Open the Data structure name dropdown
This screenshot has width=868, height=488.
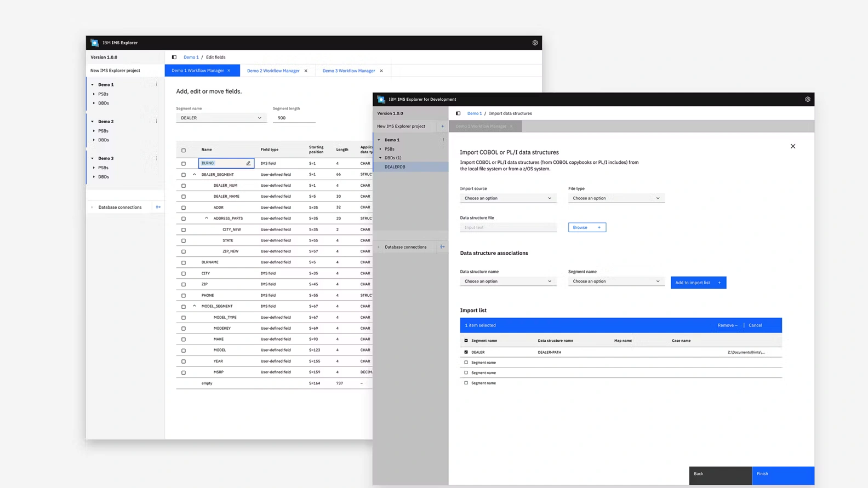click(x=508, y=282)
